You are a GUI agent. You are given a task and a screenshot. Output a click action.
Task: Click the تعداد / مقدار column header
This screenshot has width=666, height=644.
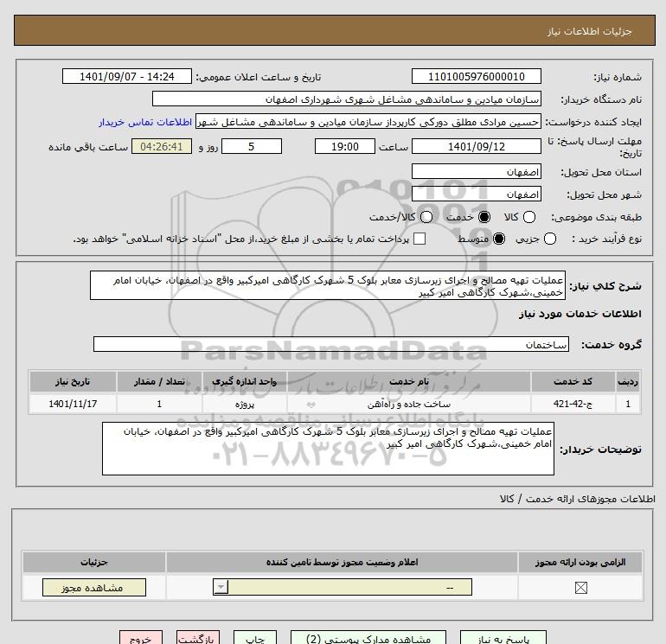159,381
